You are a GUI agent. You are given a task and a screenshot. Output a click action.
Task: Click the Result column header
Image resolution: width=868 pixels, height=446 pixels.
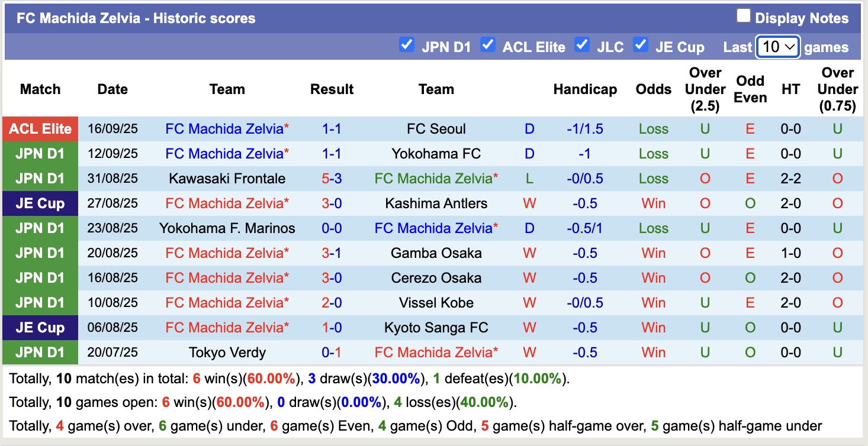pos(332,89)
